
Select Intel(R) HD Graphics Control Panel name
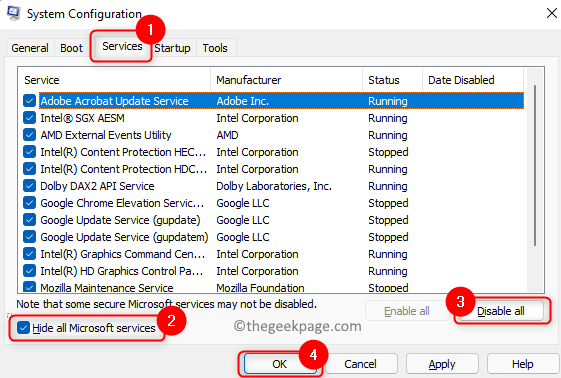coord(122,271)
